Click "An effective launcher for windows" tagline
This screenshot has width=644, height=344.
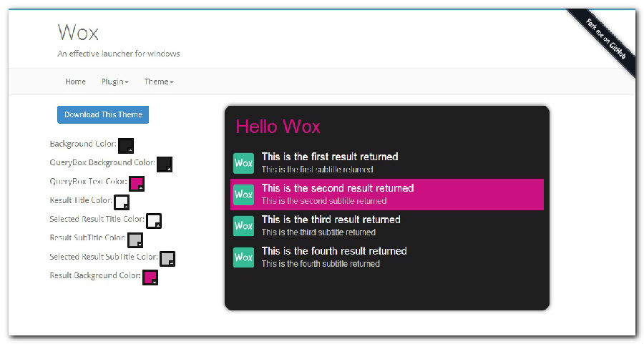119,54
